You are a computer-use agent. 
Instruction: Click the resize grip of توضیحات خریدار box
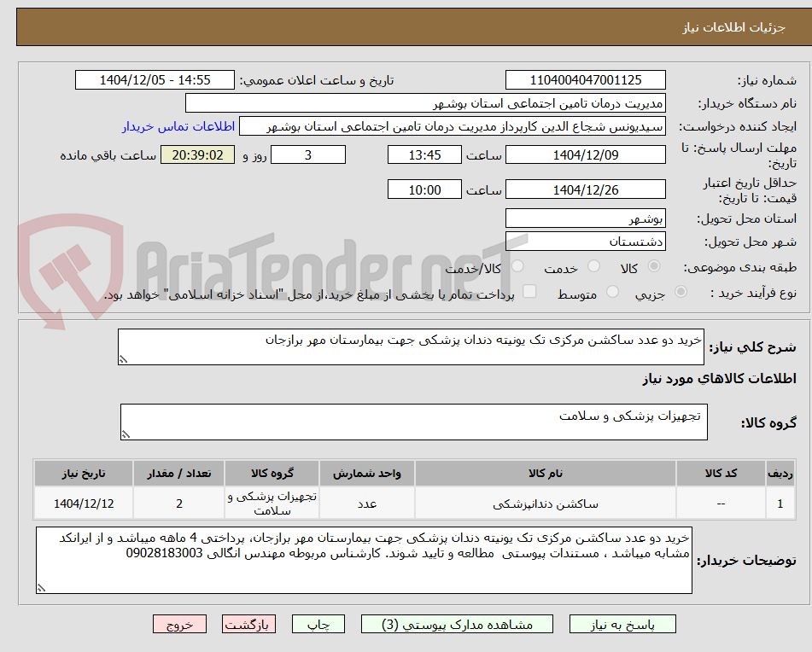point(41,588)
